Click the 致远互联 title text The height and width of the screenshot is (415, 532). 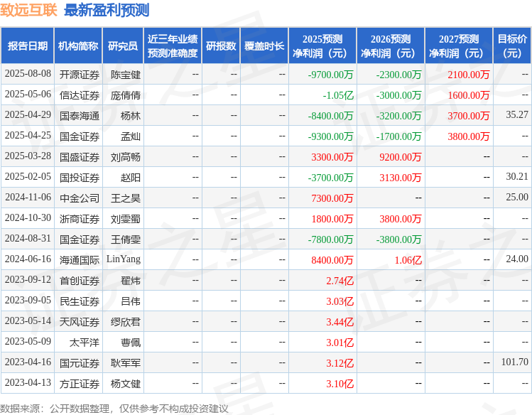pos(28,10)
